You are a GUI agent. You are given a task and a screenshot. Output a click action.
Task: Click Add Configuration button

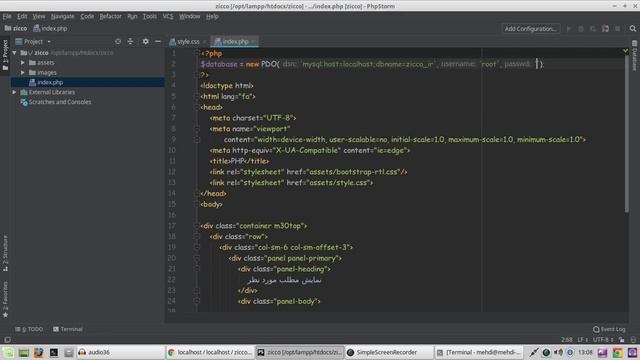tap(531, 29)
